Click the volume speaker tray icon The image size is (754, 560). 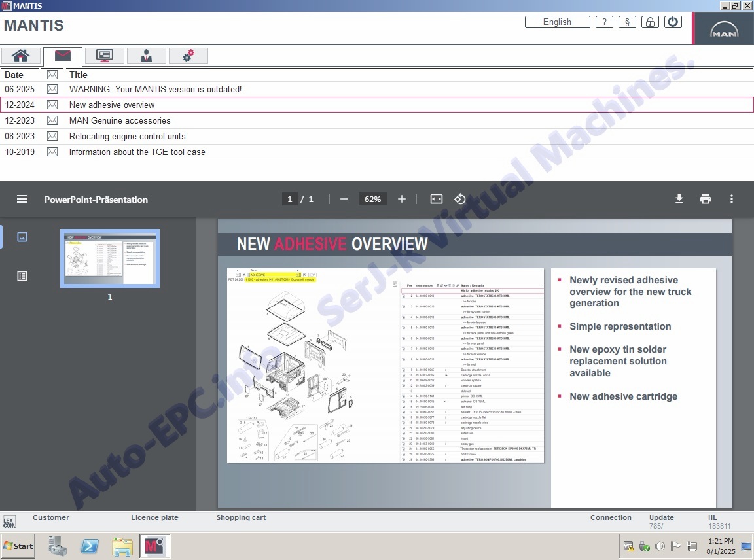[660, 546]
